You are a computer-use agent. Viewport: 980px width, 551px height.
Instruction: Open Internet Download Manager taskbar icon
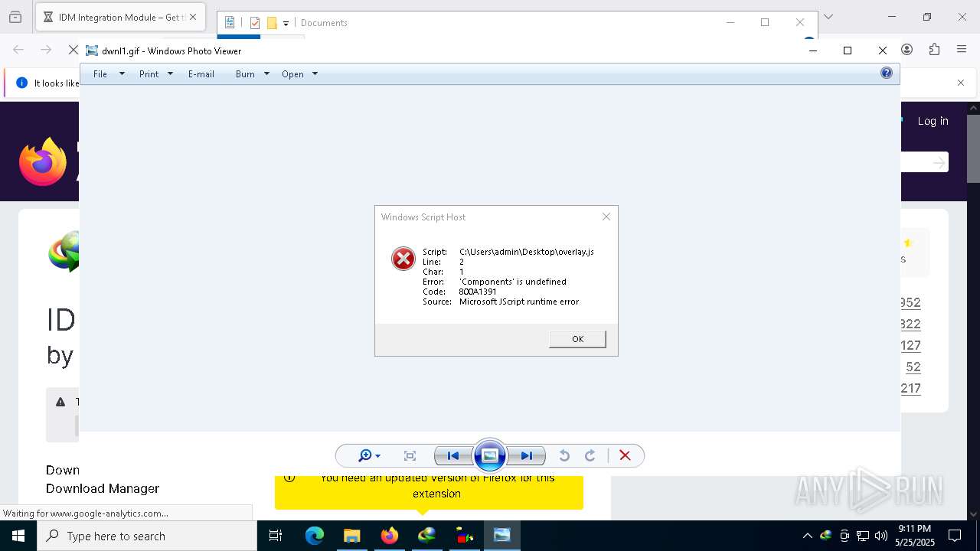426,536
